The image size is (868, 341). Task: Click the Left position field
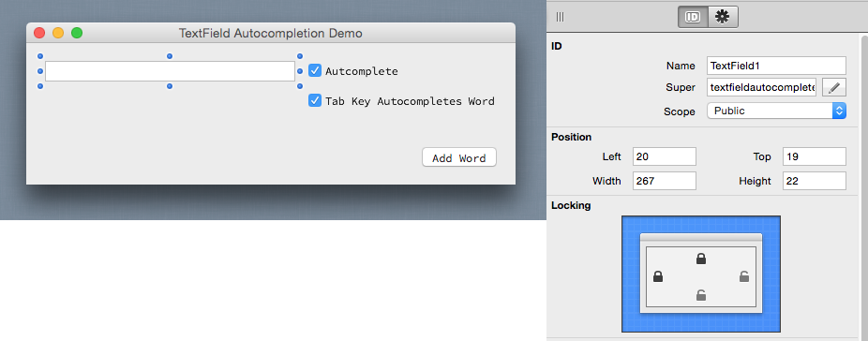(x=665, y=156)
